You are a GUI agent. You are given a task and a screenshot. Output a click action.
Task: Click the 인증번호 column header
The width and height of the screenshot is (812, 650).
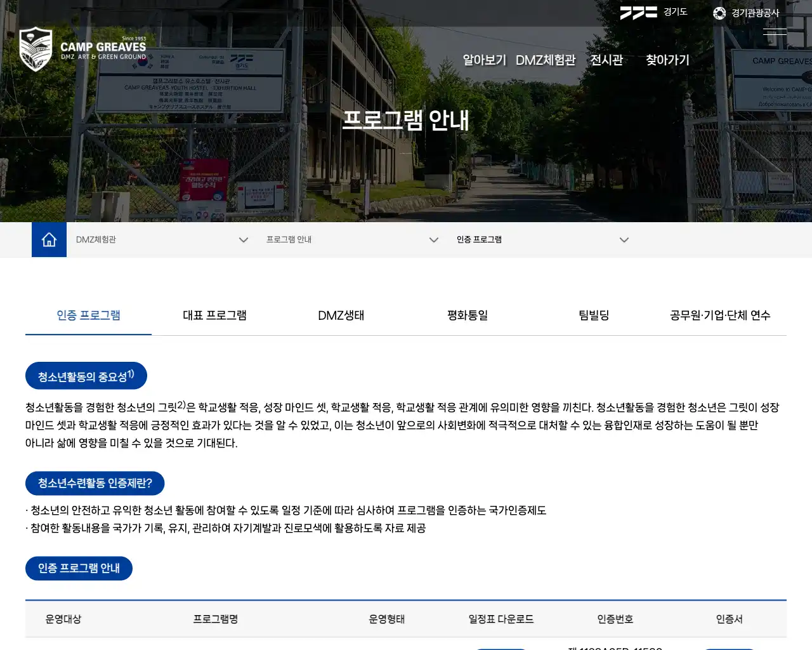615,619
